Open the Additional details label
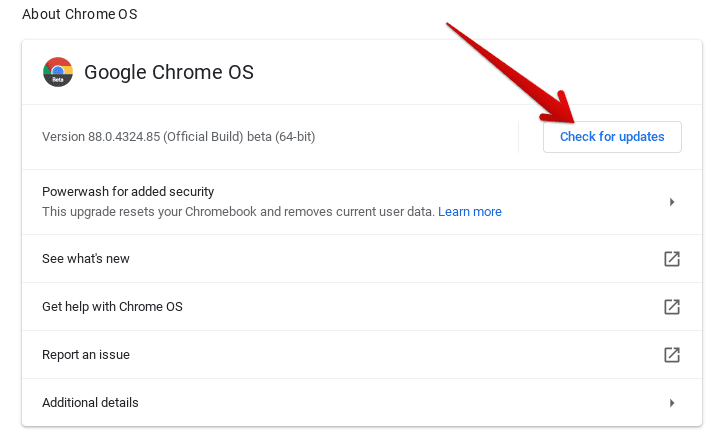The image size is (721, 443). (90, 403)
